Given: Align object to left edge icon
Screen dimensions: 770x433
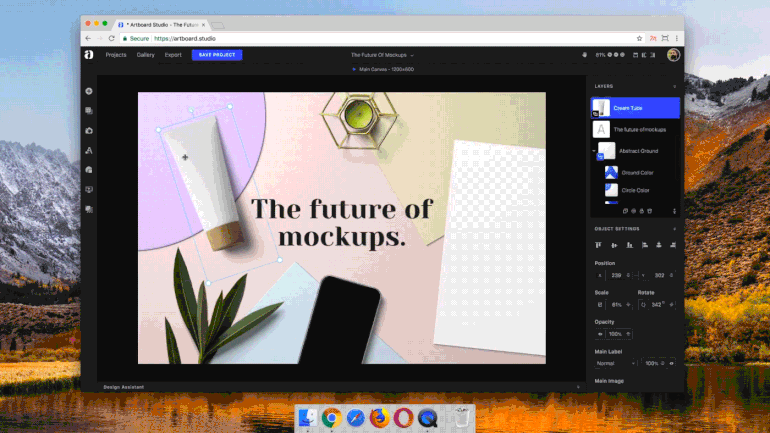Looking at the screenshot, I should coord(645,245).
